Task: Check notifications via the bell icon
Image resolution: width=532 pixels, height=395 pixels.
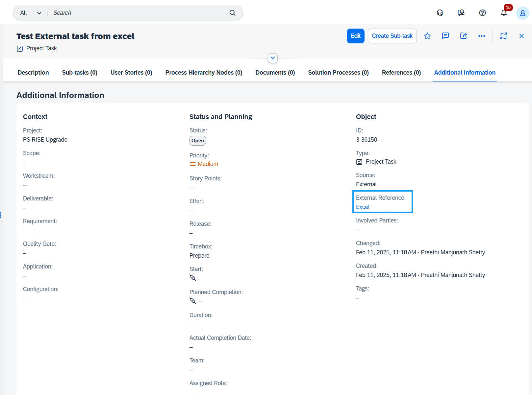Action: click(x=503, y=13)
